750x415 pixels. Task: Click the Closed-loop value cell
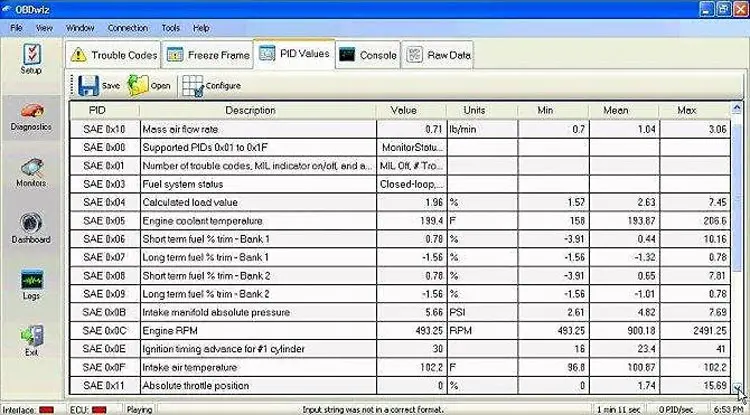(411, 184)
